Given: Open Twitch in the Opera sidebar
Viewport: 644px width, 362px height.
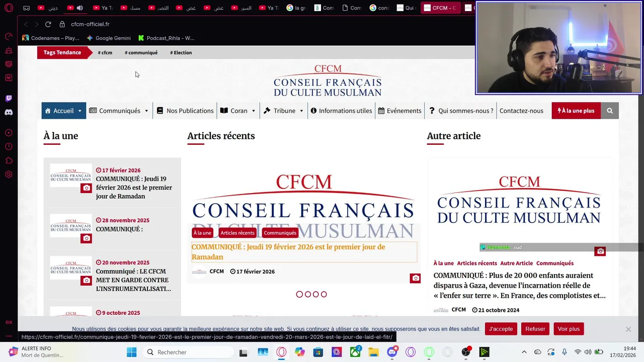Looking at the screenshot, I should point(9,99).
